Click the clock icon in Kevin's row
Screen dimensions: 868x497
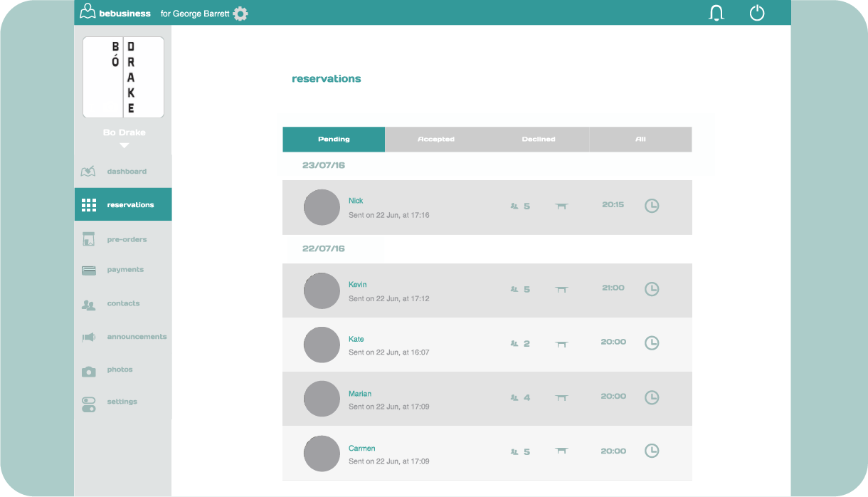652,289
